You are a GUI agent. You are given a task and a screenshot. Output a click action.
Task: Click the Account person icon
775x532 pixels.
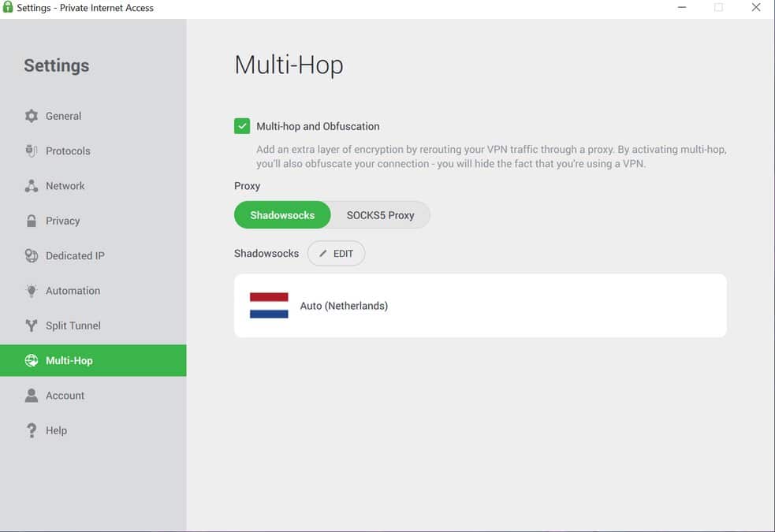tap(31, 395)
